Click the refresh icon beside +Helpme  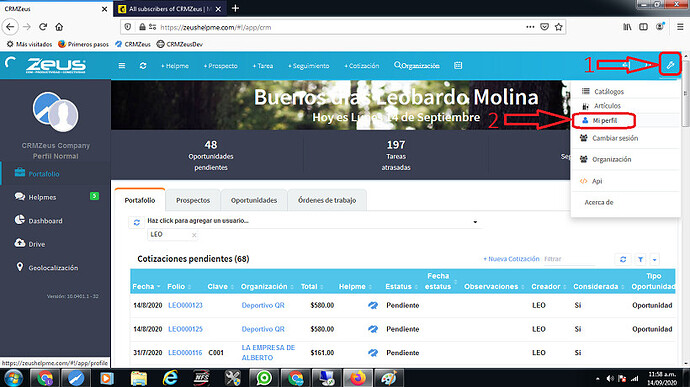click(143, 66)
